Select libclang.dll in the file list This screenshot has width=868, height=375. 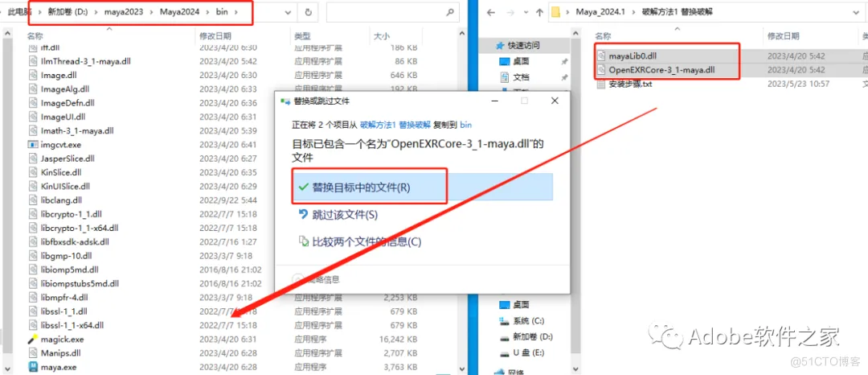pyautogui.click(x=61, y=200)
